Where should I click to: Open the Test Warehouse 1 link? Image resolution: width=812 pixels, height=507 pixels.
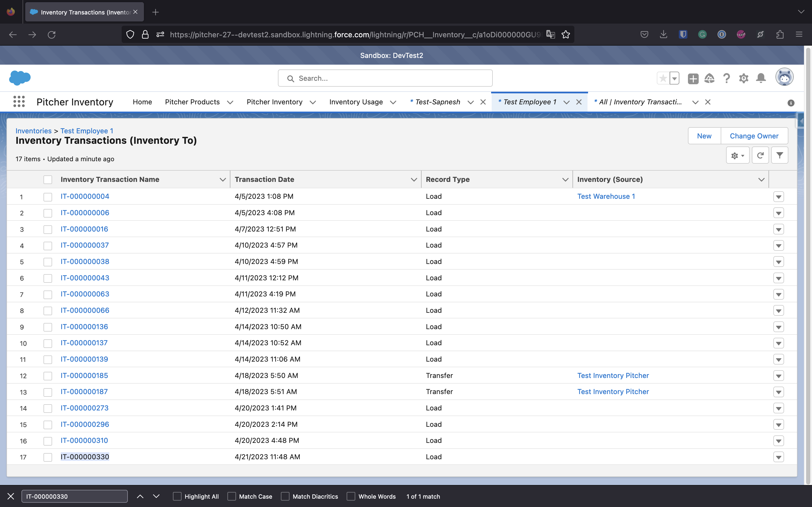point(606,196)
